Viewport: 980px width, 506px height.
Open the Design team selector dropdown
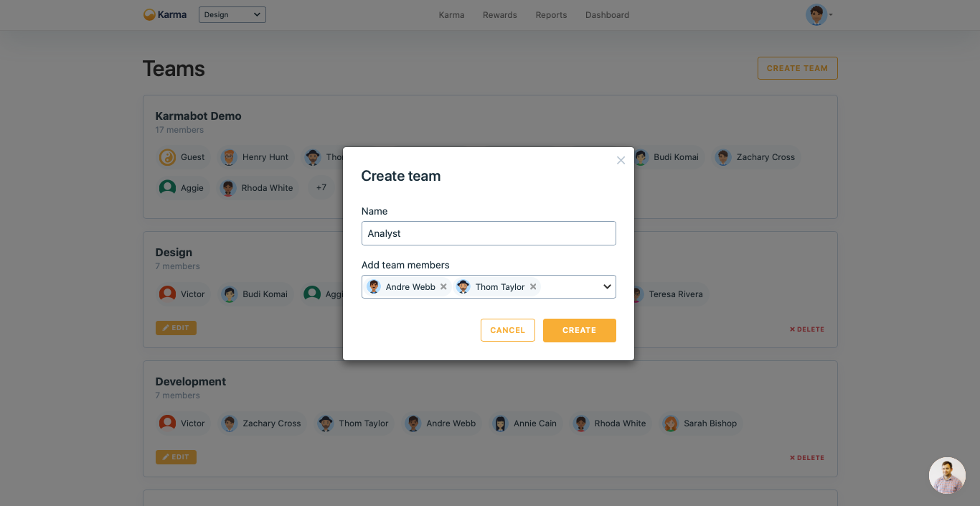tap(232, 14)
